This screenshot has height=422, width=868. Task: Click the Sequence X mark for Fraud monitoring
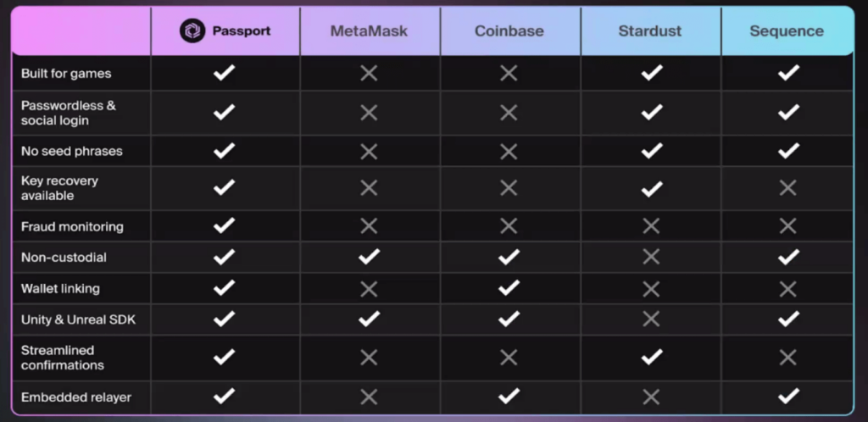pos(788,226)
